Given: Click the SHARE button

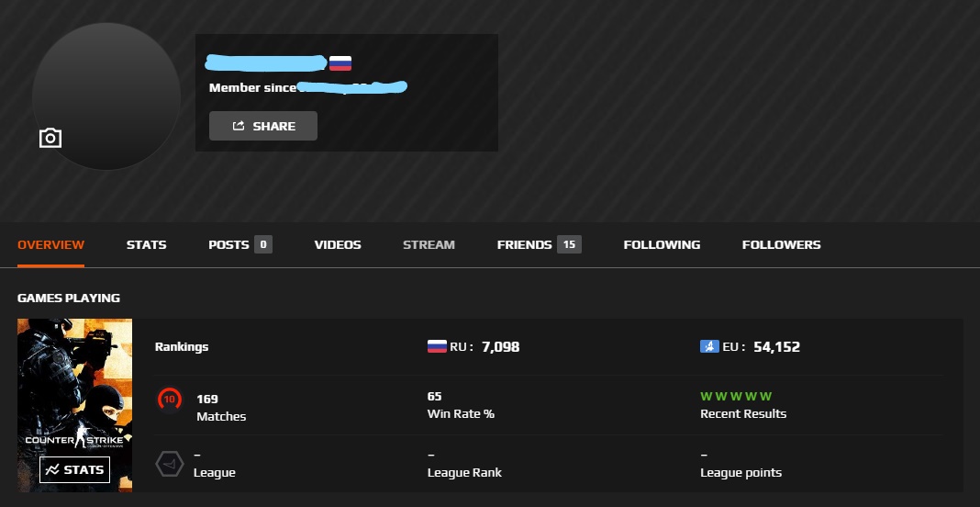Looking at the screenshot, I should (x=263, y=126).
